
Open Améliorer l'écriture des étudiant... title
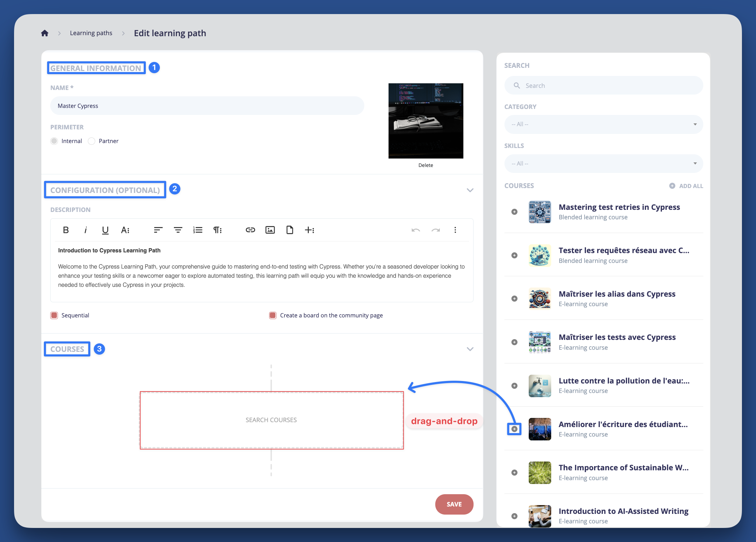point(623,424)
